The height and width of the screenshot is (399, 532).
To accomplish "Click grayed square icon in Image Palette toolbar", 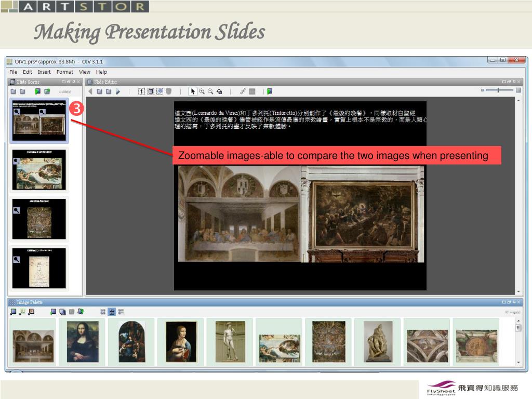I will 72,312.
